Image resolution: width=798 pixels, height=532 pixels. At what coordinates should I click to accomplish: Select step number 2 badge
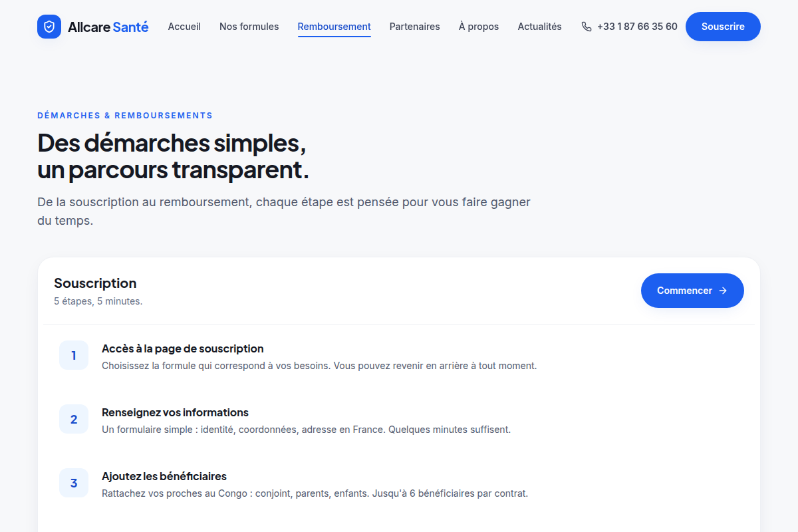[74, 420]
